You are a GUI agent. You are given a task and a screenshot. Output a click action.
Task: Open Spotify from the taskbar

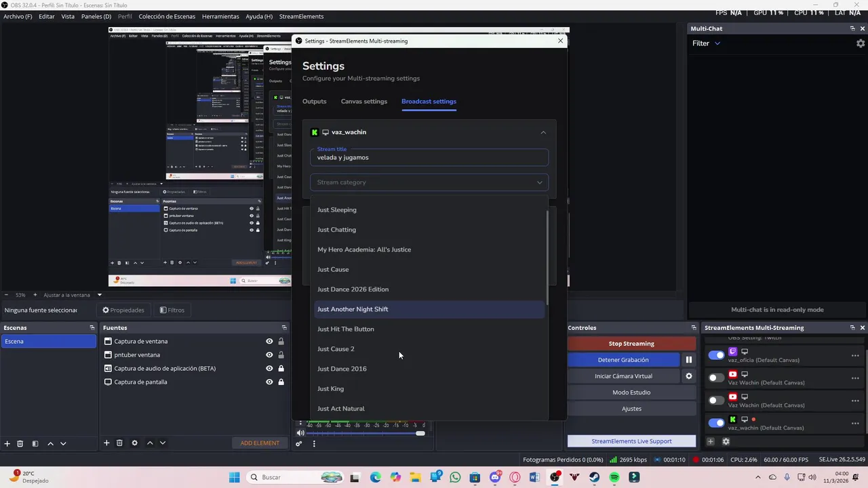(x=614, y=477)
